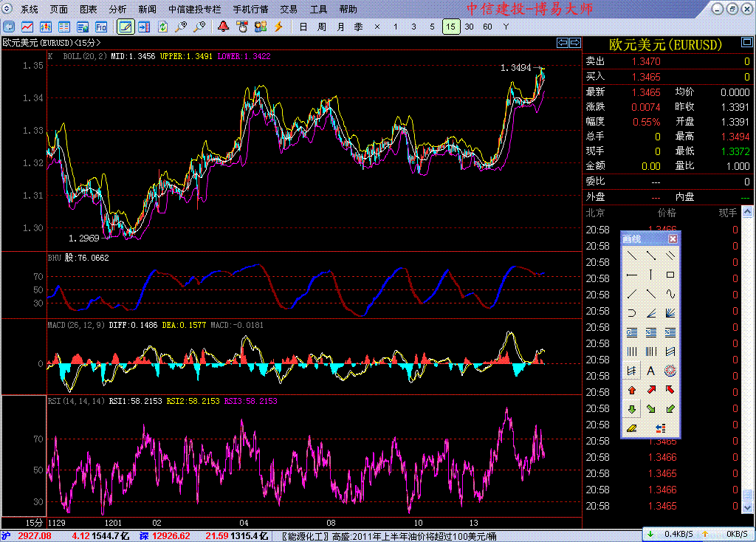Open the 分析 analysis menu
Screen dimensions: 756x542
[117, 10]
